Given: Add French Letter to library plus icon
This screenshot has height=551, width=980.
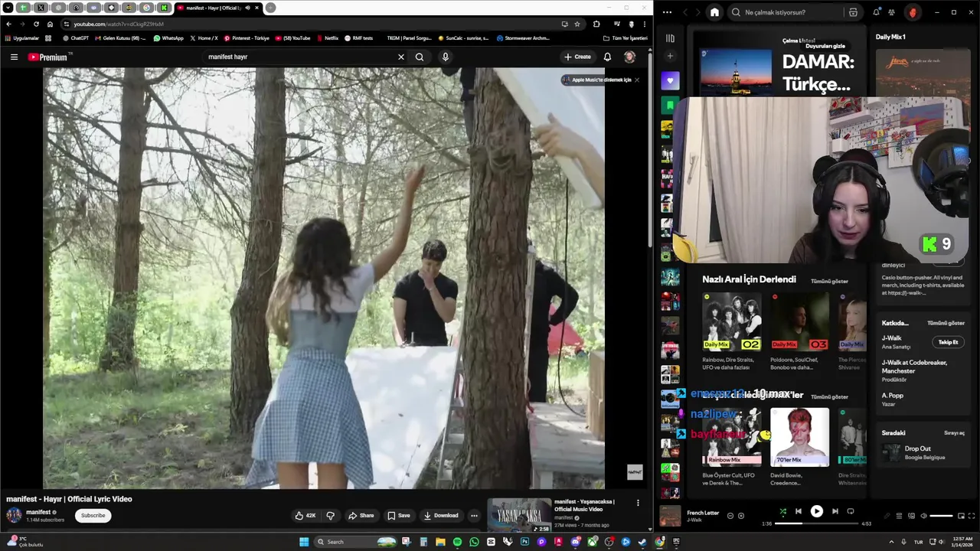Looking at the screenshot, I should [x=741, y=516].
